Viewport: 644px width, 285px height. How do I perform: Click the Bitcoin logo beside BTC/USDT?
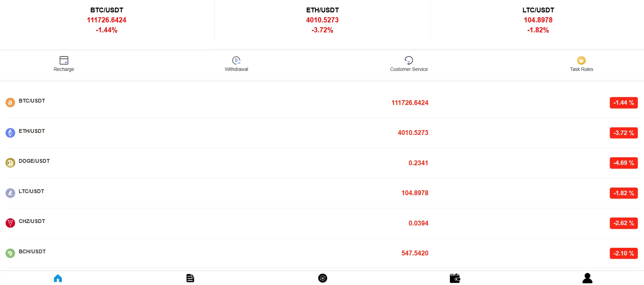(x=10, y=103)
